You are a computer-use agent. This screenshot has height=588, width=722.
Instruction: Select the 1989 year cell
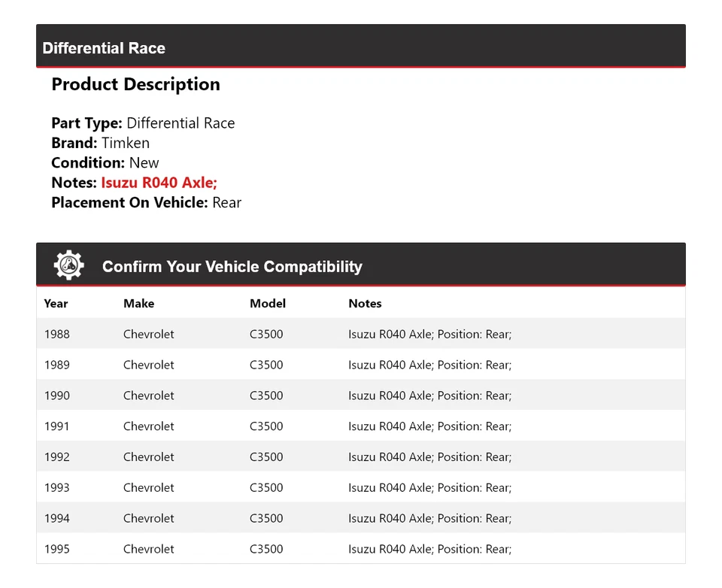pos(56,365)
